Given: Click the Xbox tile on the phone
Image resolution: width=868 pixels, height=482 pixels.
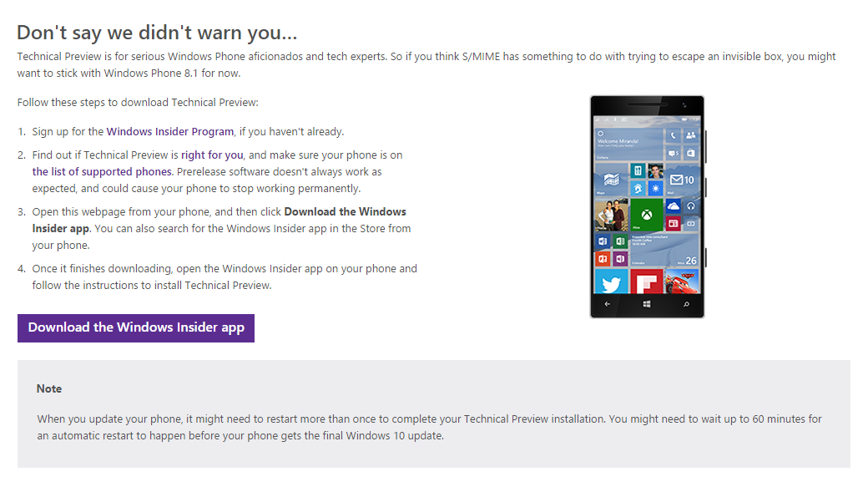Looking at the screenshot, I should pyautogui.click(x=647, y=215).
